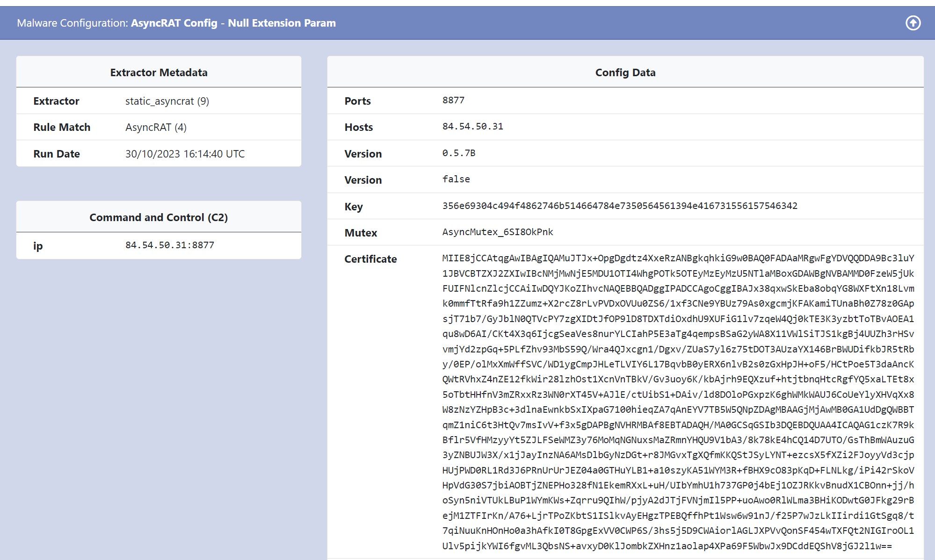The width and height of the screenshot is (935, 560).
Task: Click the blue page header banner
Action: (468, 22)
